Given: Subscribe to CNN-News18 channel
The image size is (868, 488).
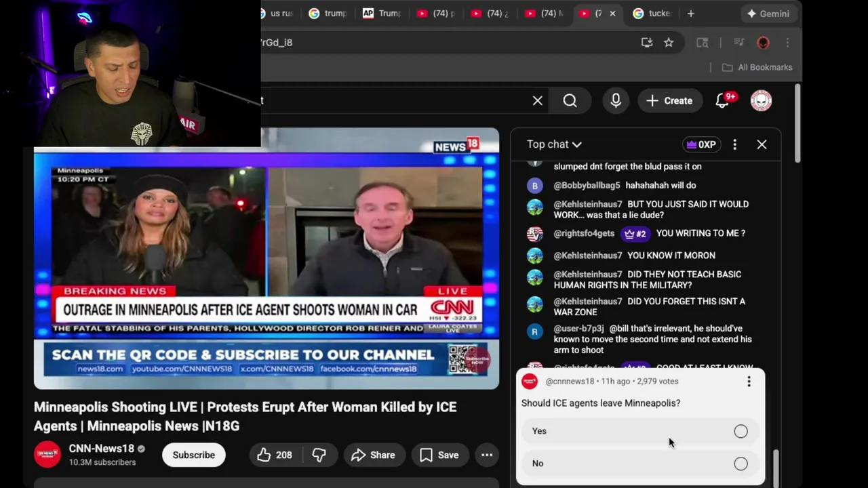Looking at the screenshot, I should point(193,455).
